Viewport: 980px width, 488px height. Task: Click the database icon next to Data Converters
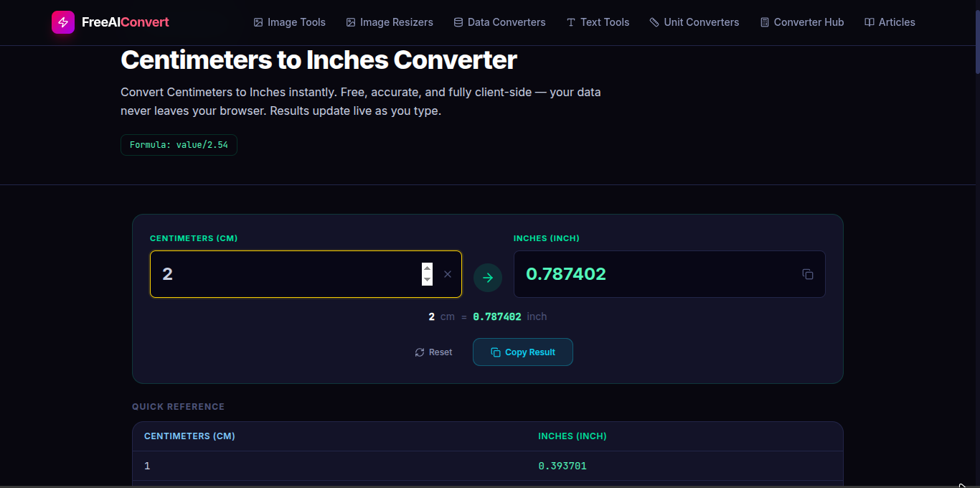click(x=457, y=22)
